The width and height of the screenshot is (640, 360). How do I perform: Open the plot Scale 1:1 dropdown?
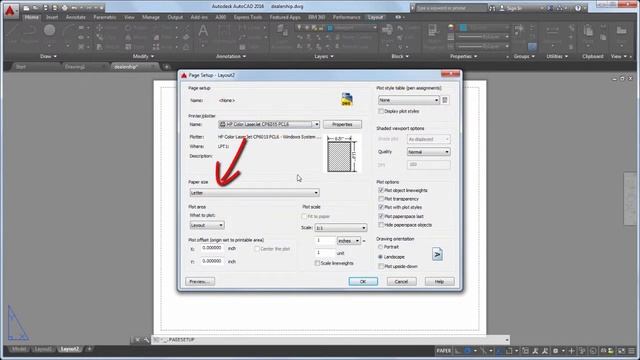(341, 228)
